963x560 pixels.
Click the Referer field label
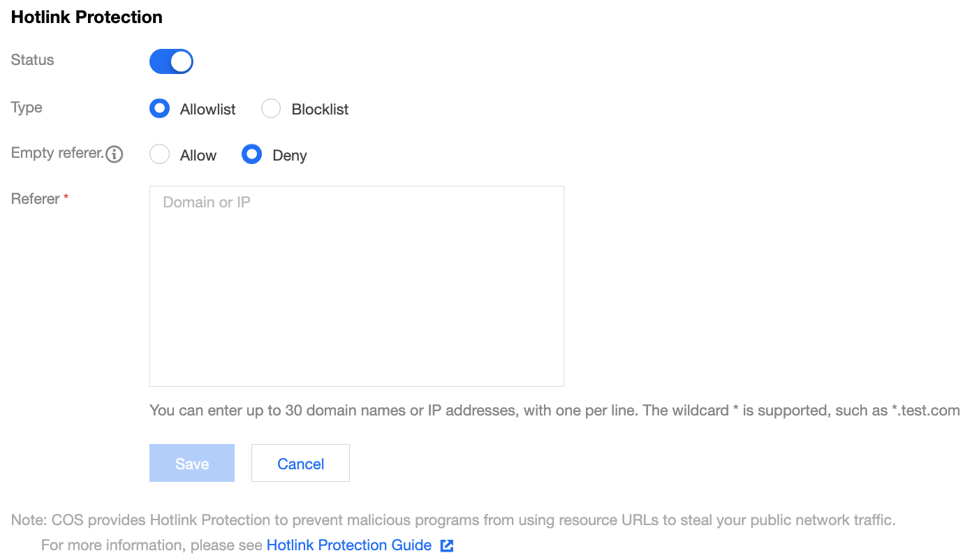(x=35, y=199)
